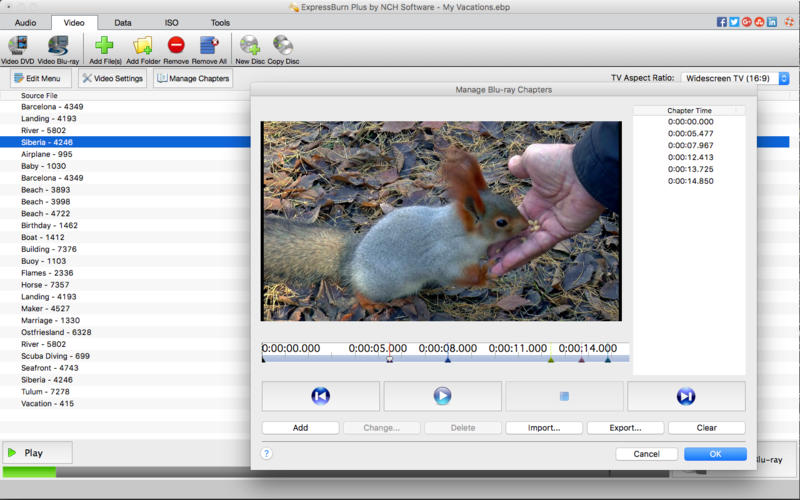Add a new chapter with the Add button
Viewport: 800px width, 500px height.
tap(301, 428)
